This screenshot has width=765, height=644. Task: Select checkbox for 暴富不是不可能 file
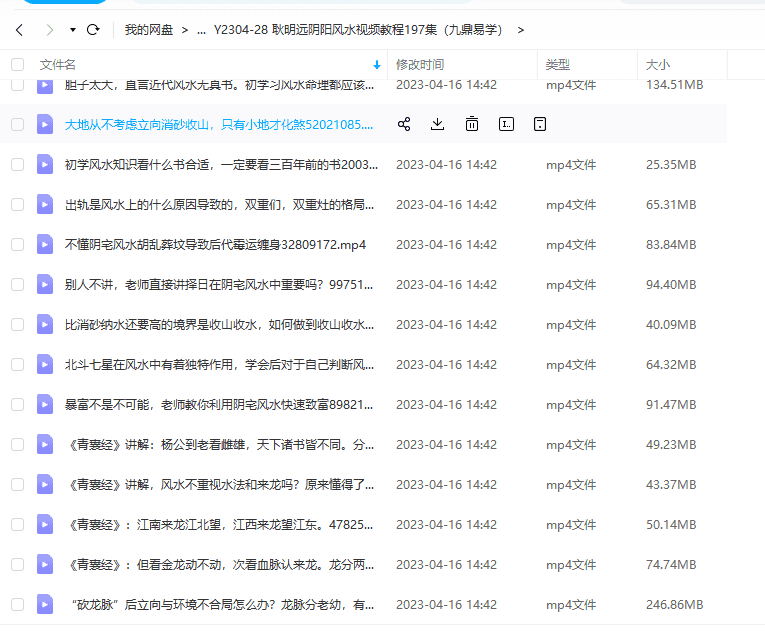(x=17, y=404)
